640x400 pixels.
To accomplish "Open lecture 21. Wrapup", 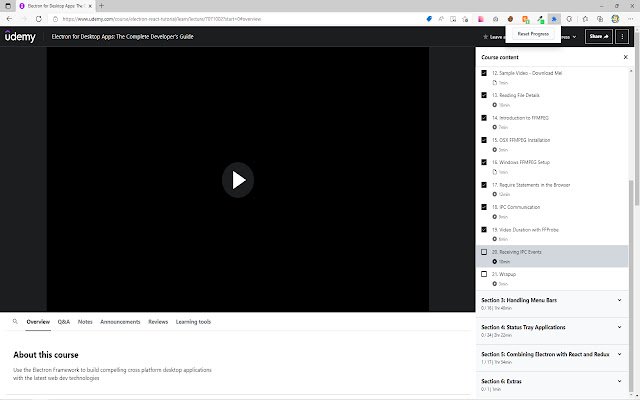I will tap(504, 274).
